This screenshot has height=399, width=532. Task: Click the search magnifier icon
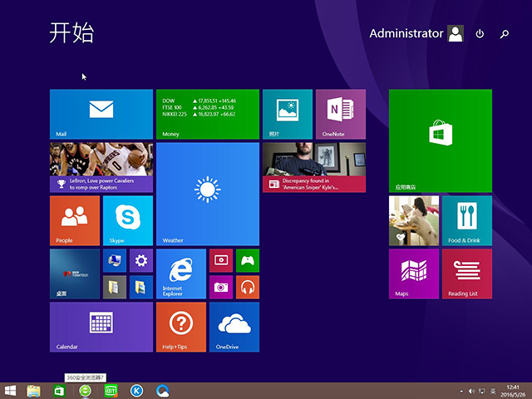[505, 33]
